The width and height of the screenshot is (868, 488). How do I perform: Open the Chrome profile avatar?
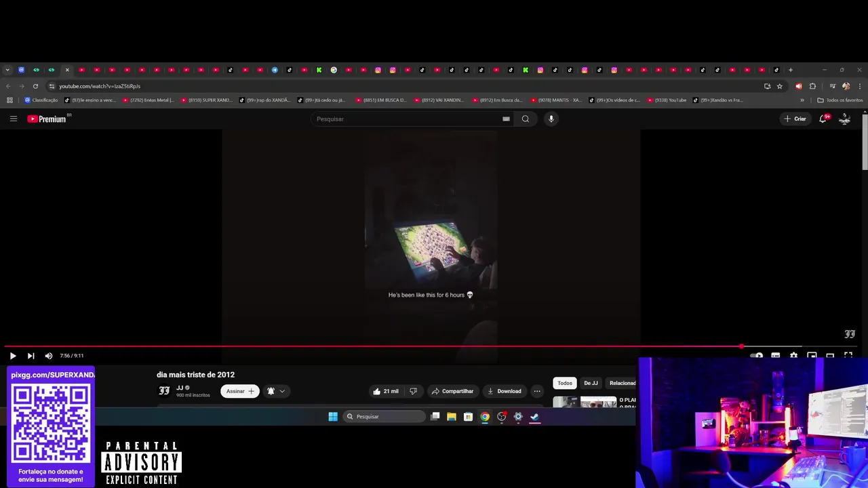pos(846,86)
